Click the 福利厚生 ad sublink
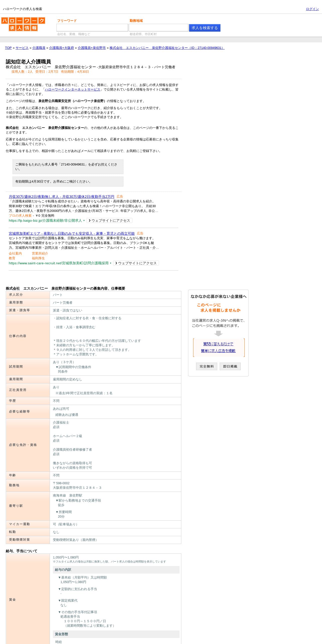The height and width of the screenshot is (644, 322). point(38,258)
